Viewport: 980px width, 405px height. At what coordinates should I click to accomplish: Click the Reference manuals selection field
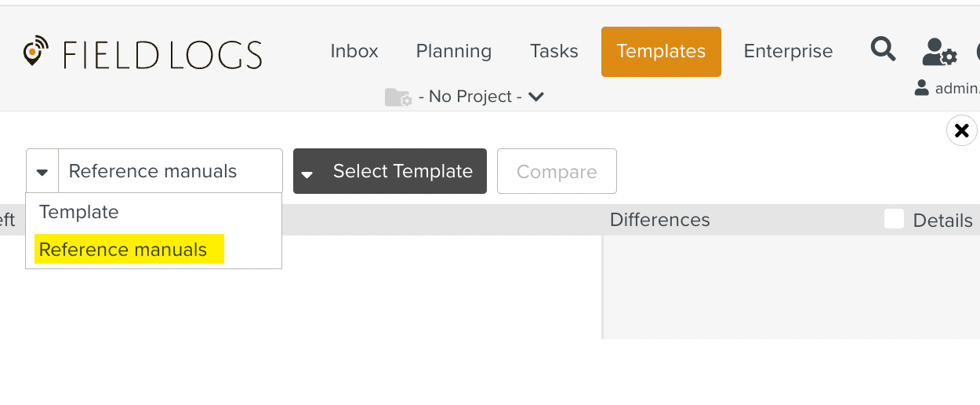click(x=170, y=171)
